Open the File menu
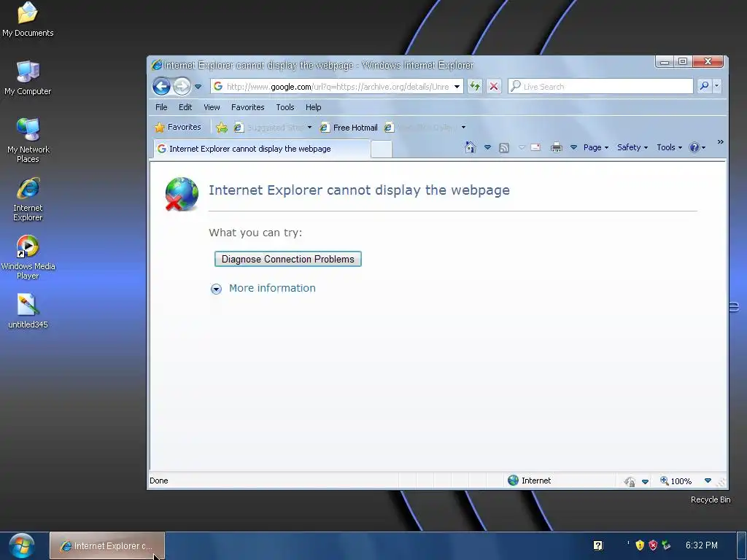The height and width of the screenshot is (560, 747). point(161,107)
